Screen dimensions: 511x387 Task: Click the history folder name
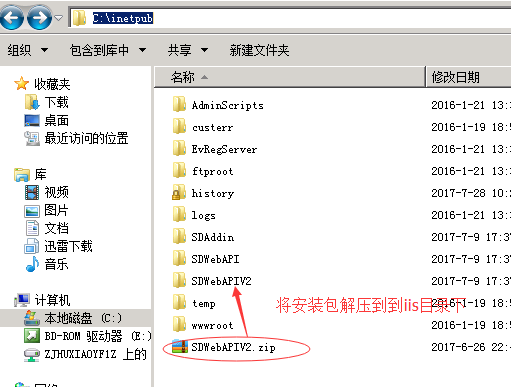[213, 193]
